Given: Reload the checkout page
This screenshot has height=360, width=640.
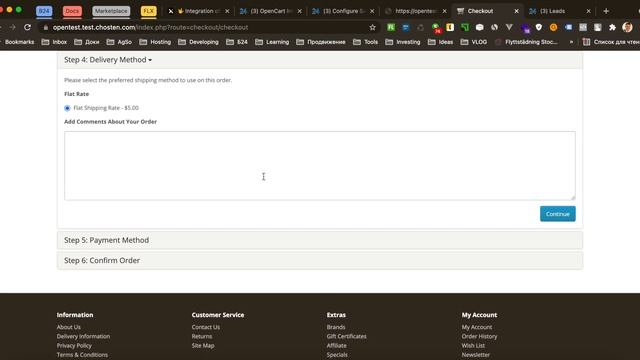Looking at the screenshot, I should pyautogui.click(x=27, y=27).
